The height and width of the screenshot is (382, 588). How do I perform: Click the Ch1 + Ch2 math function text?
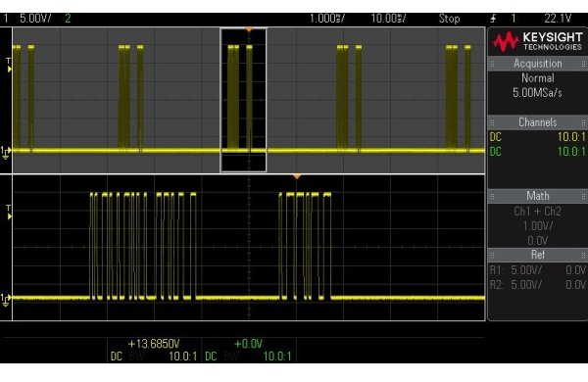pyautogui.click(x=537, y=212)
